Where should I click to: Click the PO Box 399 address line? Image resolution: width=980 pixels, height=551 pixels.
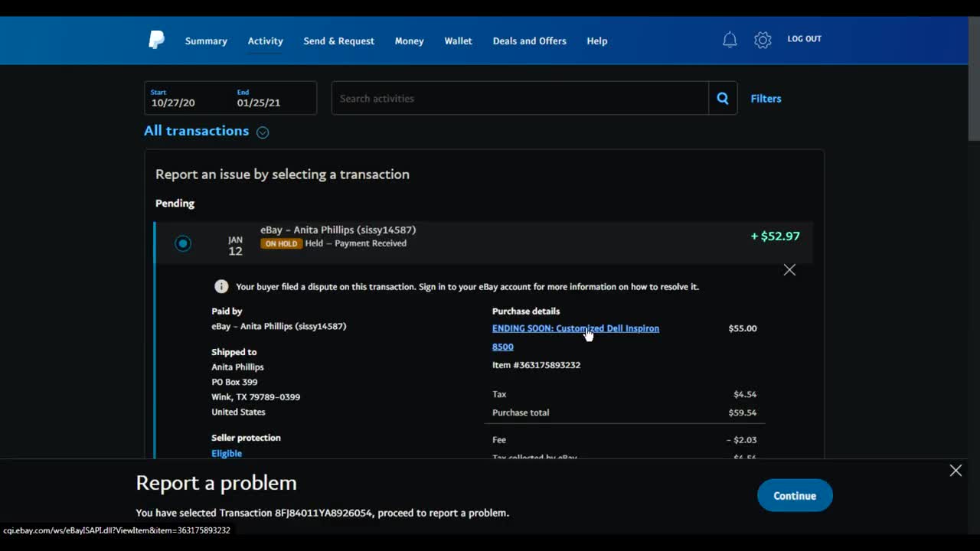pos(234,382)
